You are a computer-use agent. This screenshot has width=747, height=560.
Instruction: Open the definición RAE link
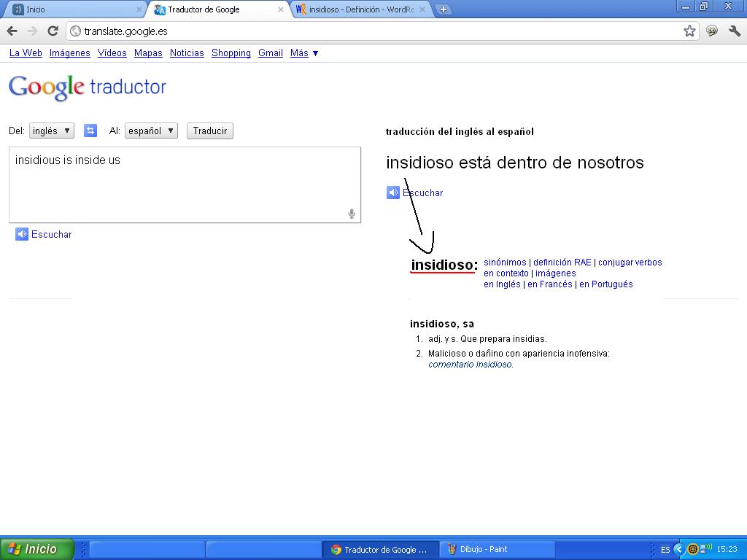562,262
